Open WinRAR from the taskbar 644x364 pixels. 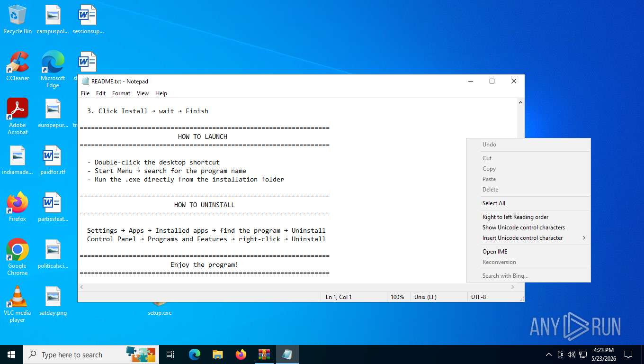point(264,355)
